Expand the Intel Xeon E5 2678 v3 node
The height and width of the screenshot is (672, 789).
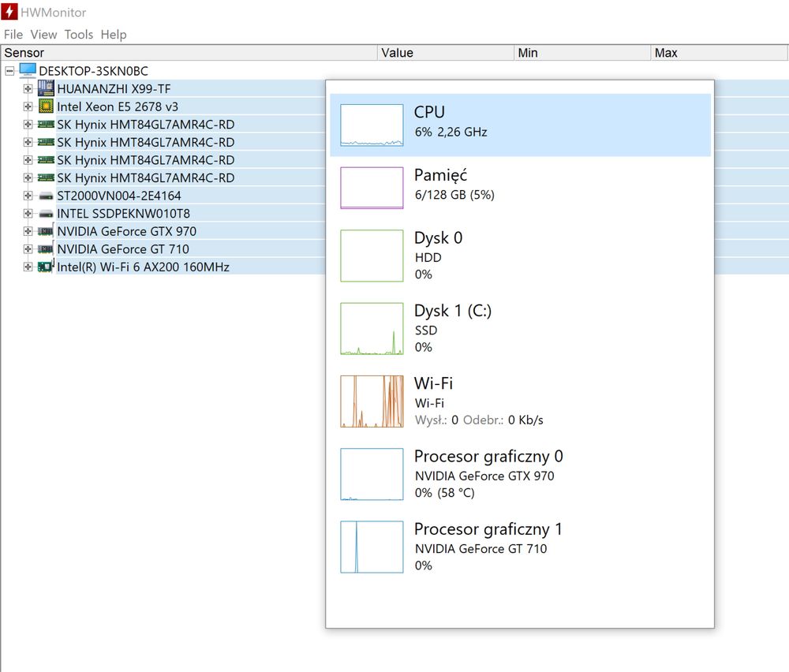point(28,106)
